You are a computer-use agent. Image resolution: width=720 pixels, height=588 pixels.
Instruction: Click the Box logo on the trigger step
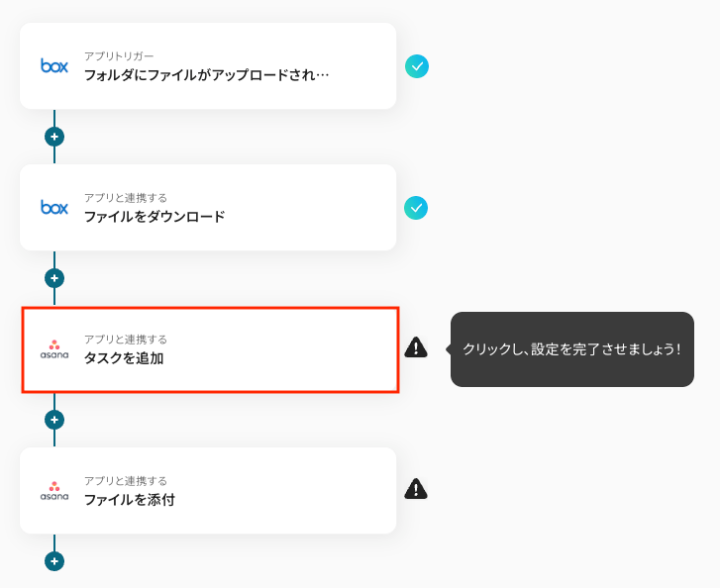(x=54, y=65)
